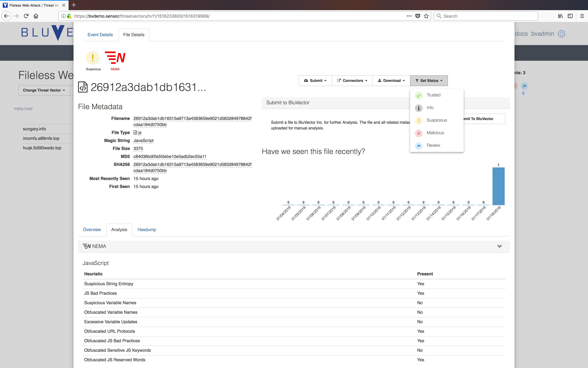This screenshot has height=368, width=588.
Task: Click the SHA256 hash value
Action: click(x=192, y=167)
